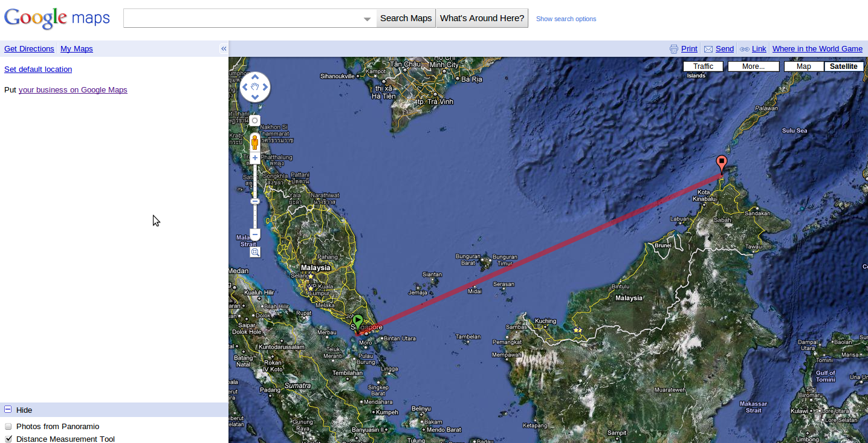Click the zoom slider handle
868x443 pixels.
coord(255,201)
